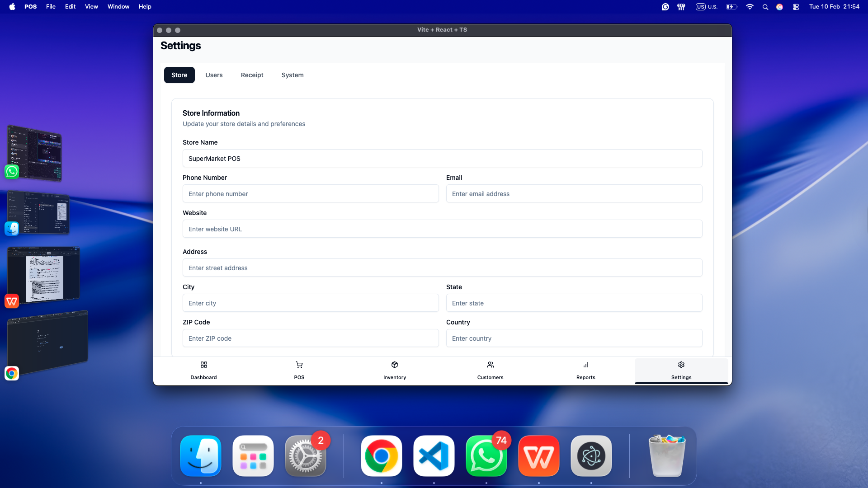Screen dimensions: 868x488
Task: Open the Receipt settings tab
Action: click(x=252, y=75)
